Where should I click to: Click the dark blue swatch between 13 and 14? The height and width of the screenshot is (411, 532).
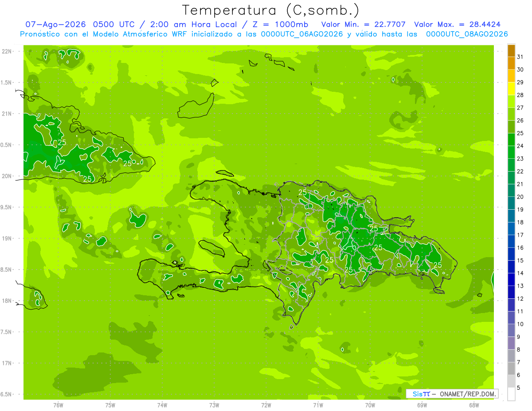511,280
